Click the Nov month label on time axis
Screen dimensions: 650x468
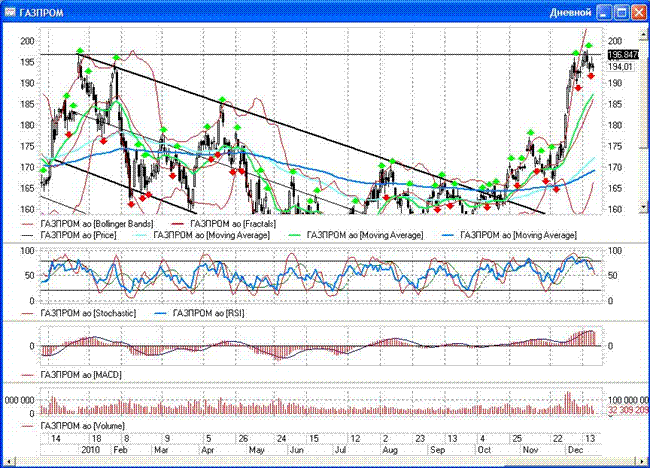coord(530,450)
